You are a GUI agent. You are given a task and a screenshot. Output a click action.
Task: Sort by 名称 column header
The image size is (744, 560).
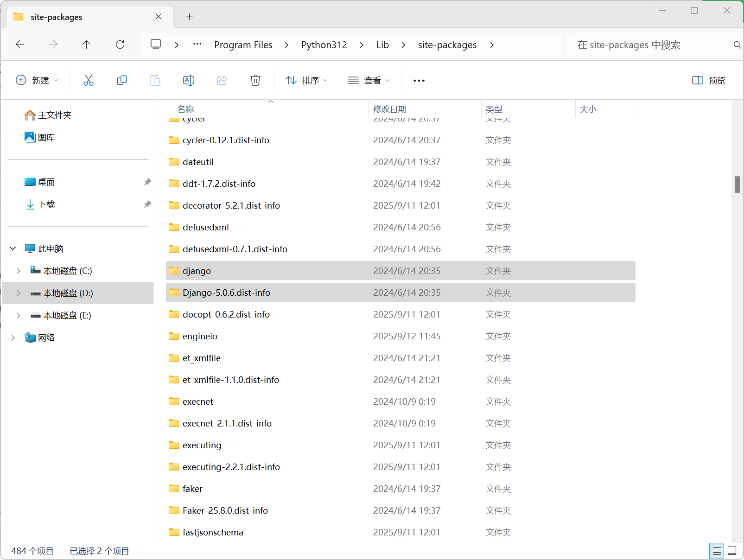tap(185, 109)
